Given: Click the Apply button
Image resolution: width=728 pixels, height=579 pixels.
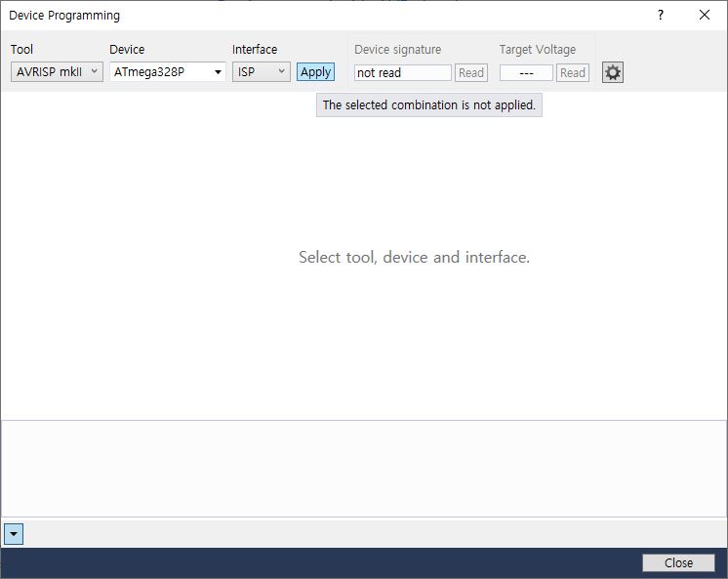Looking at the screenshot, I should coord(316,72).
